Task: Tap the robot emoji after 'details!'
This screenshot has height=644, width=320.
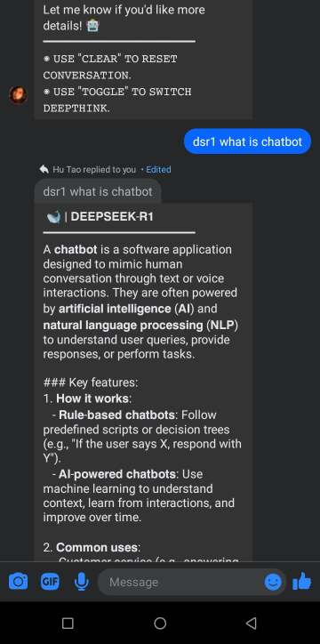Action: pos(92,26)
